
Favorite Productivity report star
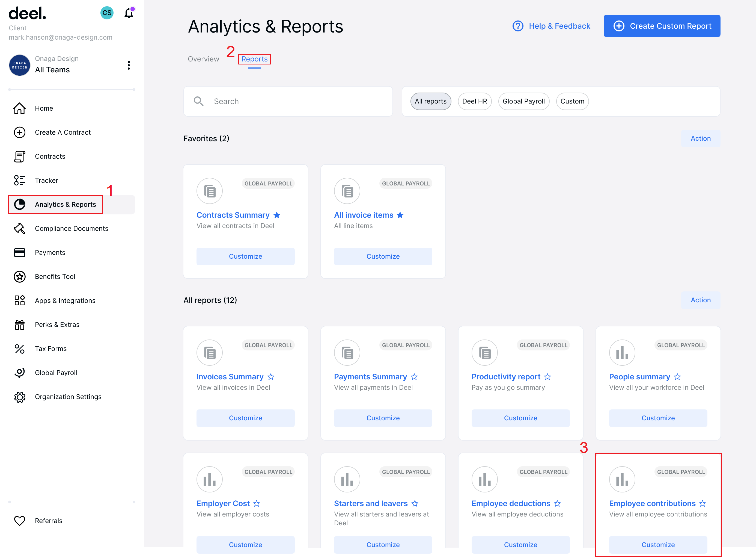[x=548, y=377]
